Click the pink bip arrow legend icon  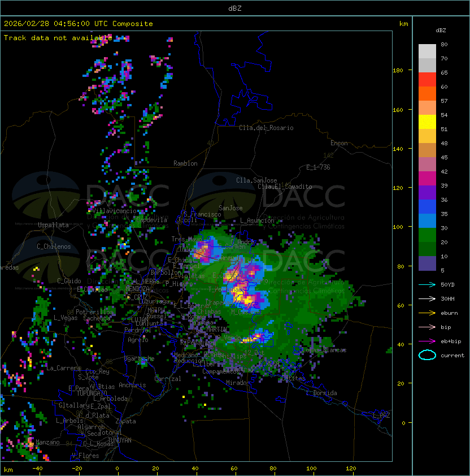(427, 327)
